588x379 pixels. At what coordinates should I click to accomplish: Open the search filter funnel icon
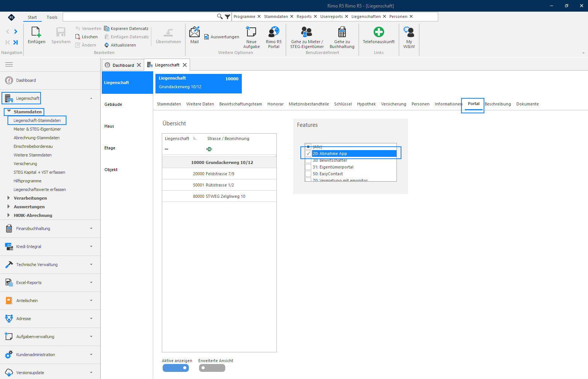[228, 17]
